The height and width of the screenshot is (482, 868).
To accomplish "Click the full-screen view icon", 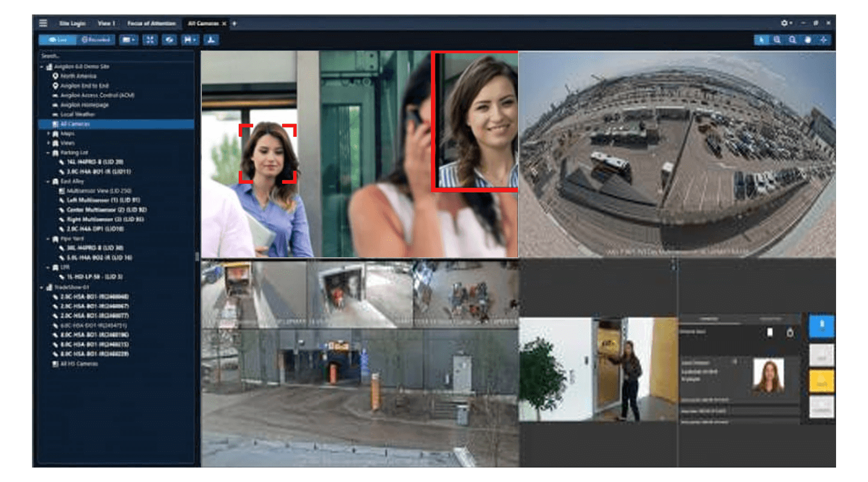I will point(150,40).
